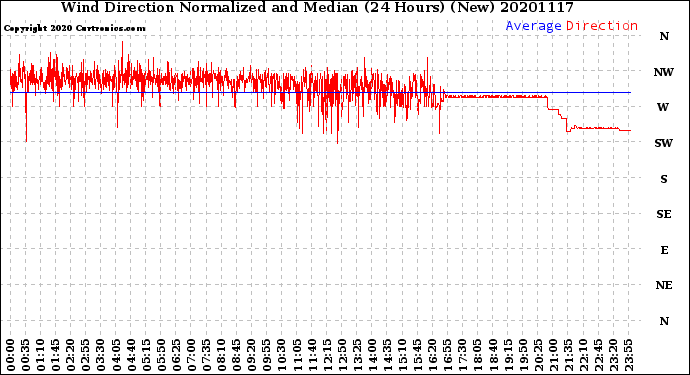Click the '07:00' time label
Screen dimensions: 690x375
coord(191,355)
